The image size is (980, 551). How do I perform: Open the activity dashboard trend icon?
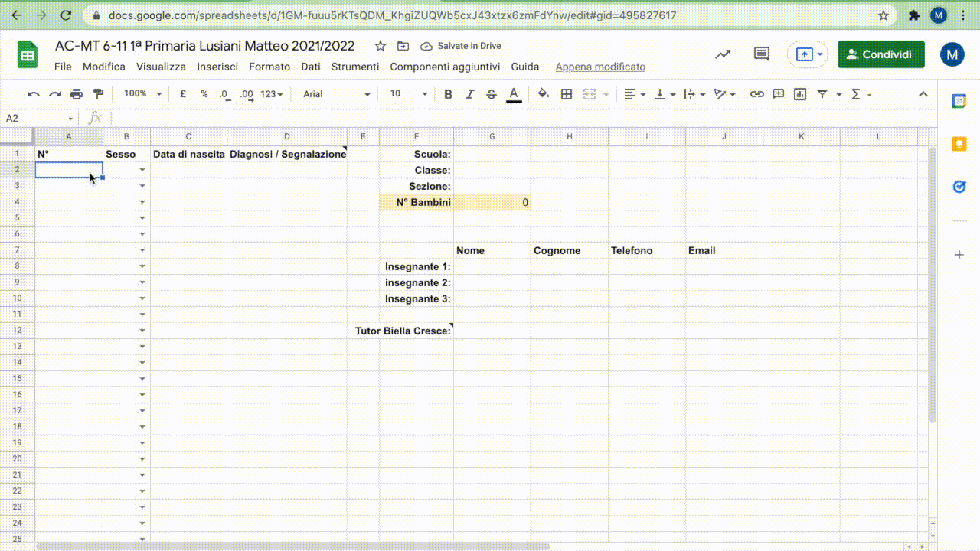click(x=723, y=54)
